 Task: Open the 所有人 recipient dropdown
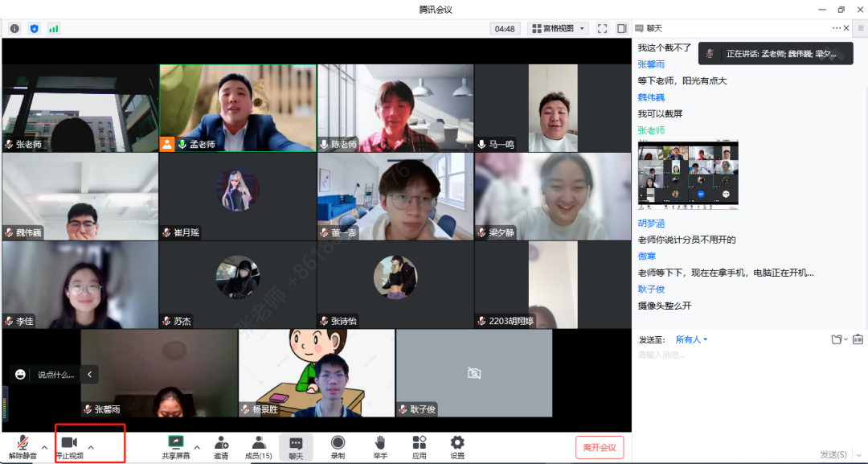pyautogui.click(x=691, y=339)
